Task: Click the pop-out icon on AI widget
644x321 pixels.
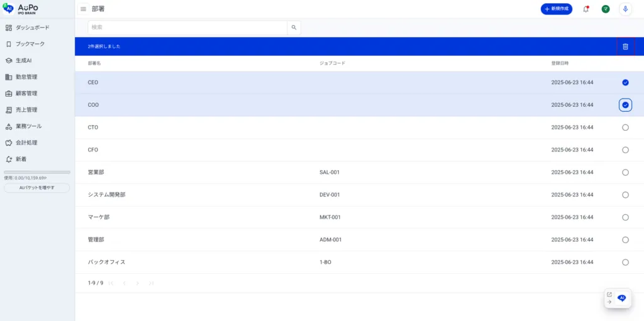Action: click(609, 295)
